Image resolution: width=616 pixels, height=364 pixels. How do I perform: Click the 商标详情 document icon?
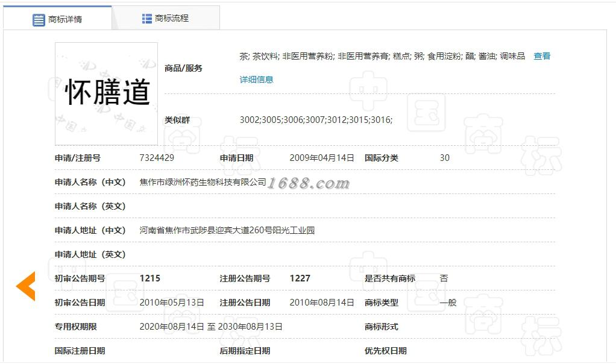pos(39,20)
